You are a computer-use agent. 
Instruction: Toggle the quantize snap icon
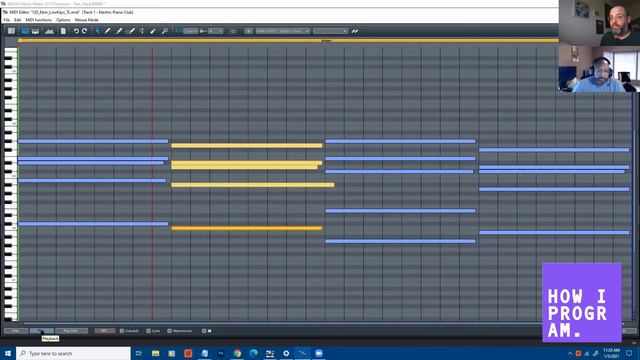(178, 31)
